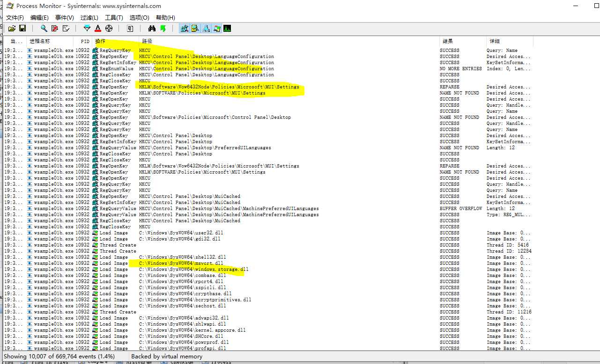Image resolution: width=600 pixels, height=364 pixels.
Task: Click the Thread ID: 12284 detail cell
Action: coord(509,251)
